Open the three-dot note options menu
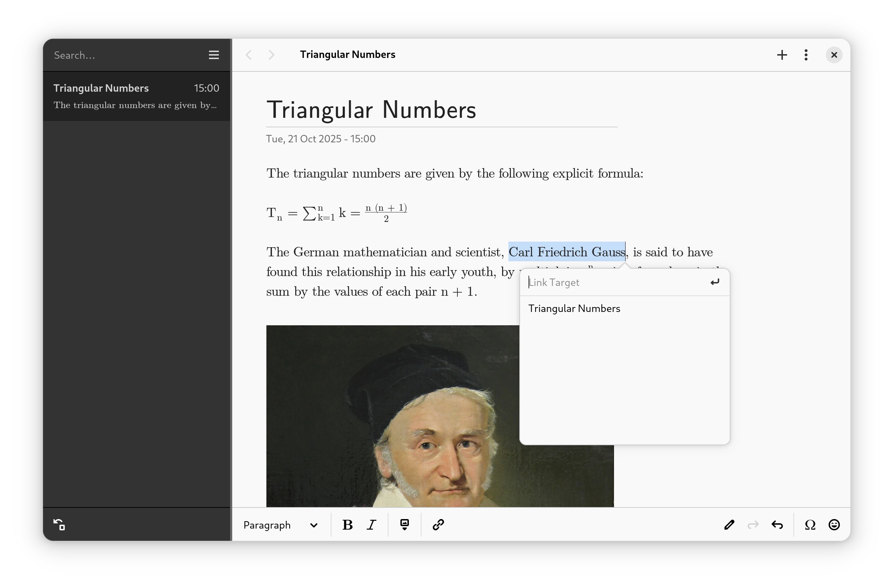 coord(806,55)
